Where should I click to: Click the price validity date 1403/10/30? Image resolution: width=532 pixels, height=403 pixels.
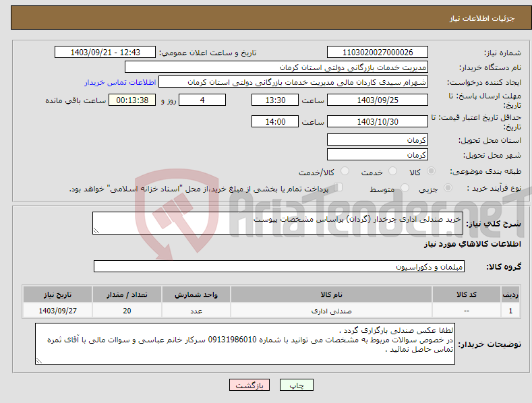point(378,121)
